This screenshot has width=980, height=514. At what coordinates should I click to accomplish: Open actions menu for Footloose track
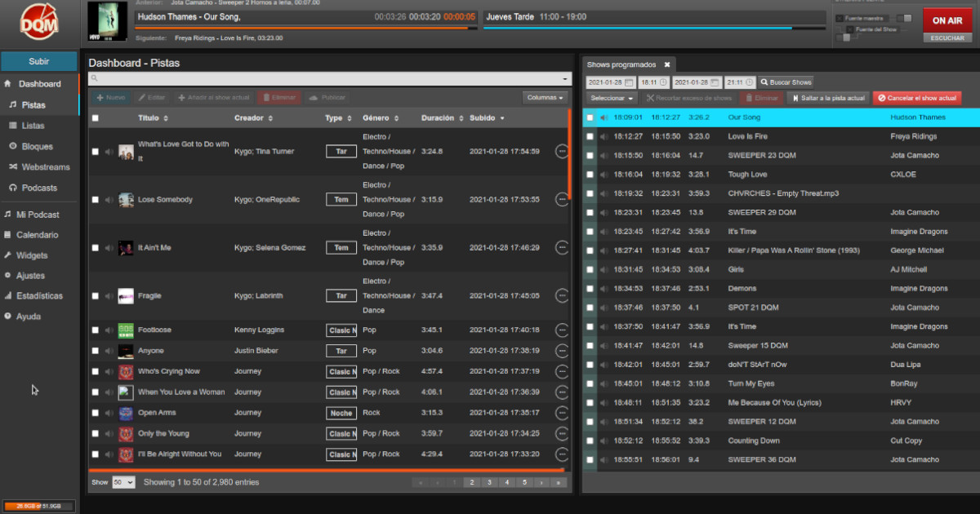(561, 330)
